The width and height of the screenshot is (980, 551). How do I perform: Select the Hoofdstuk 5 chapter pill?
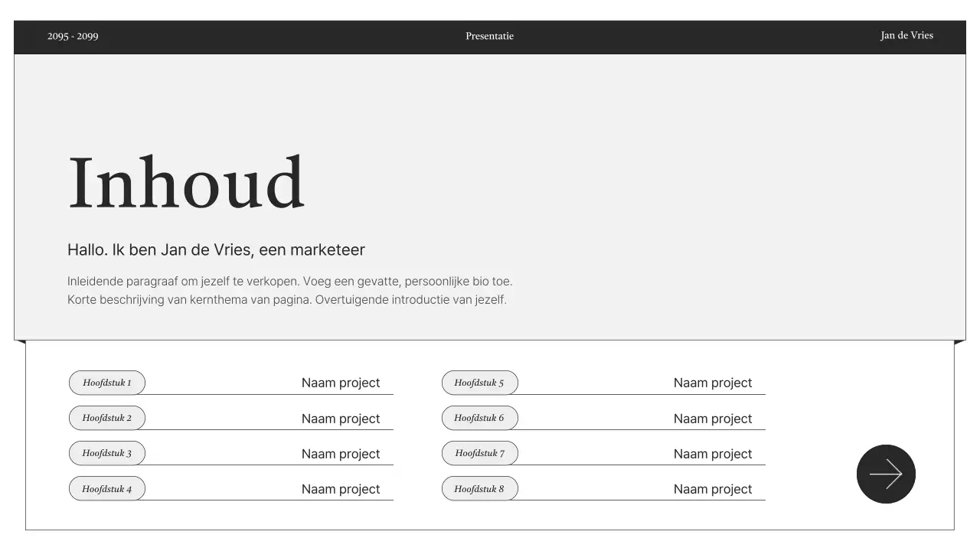point(480,383)
